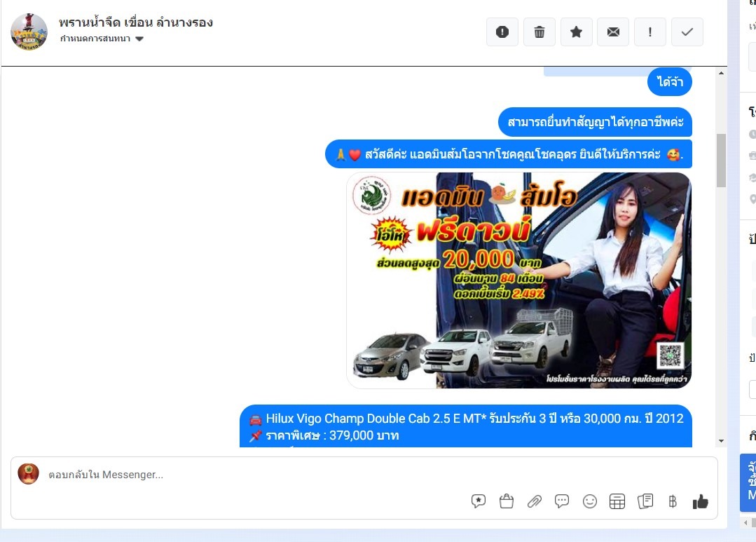This screenshot has height=542, width=756.
Task: Flag conversation as priority with exclamation icon
Action: coord(650,32)
